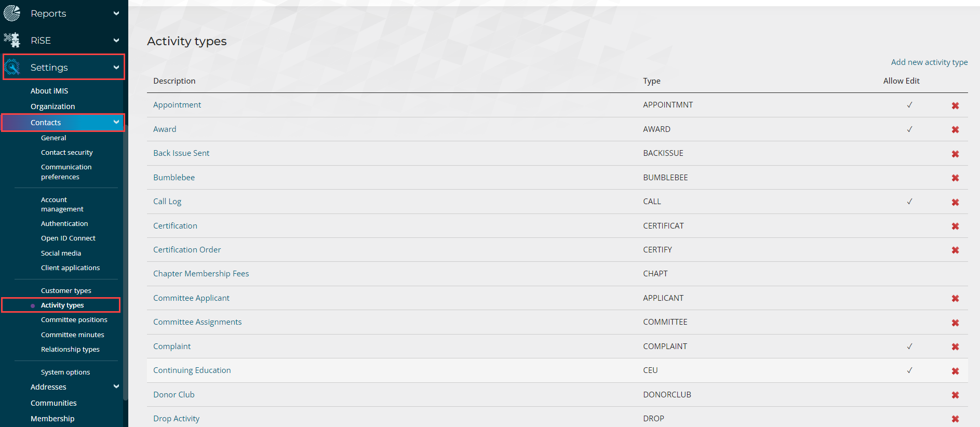Image resolution: width=980 pixels, height=427 pixels.
Task: Remove the Committee Applicant activity type
Action: 955,298
